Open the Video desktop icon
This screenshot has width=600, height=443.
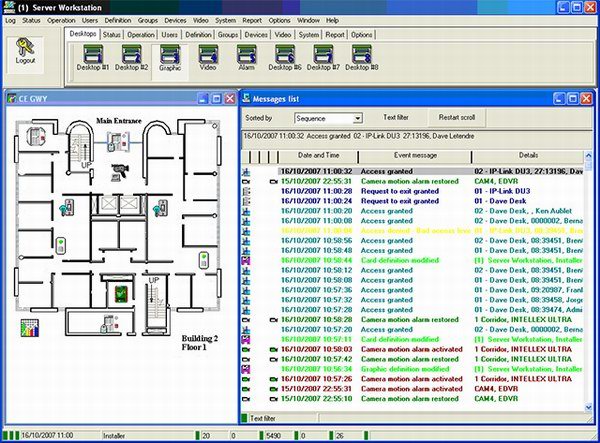(208, 56)
